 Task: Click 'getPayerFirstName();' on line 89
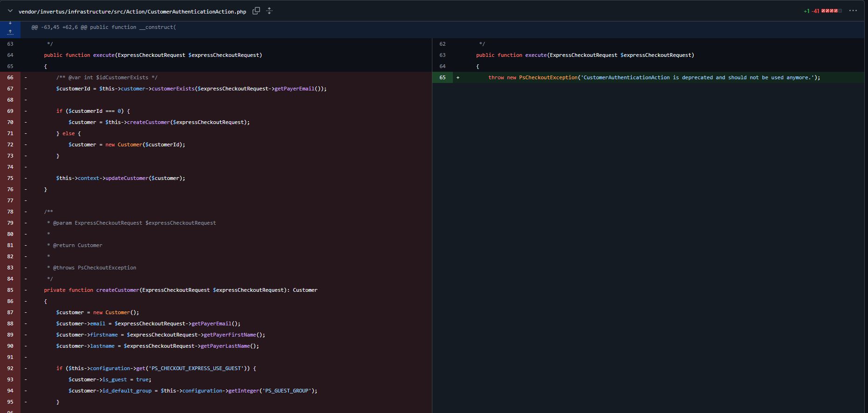[234, 335]
